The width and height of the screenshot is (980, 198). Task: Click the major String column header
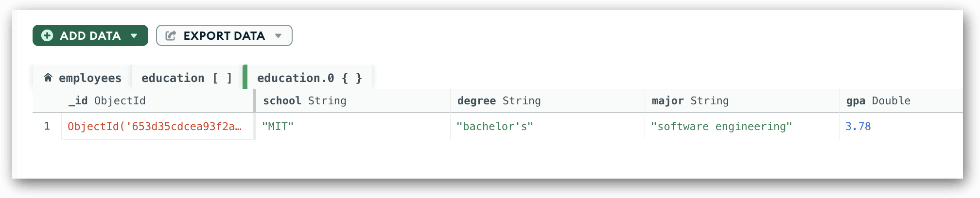point(742,101)
